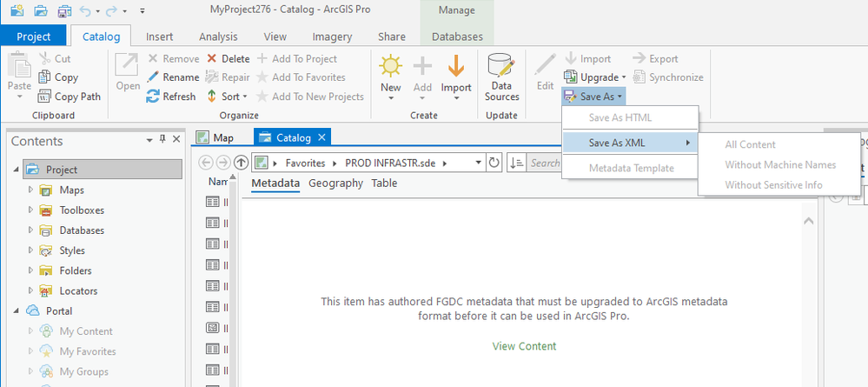This screenshot has width=868, height=387.
Task: Open the Sort dropdown
Action: pyautogui.click(x=228, y=97)
